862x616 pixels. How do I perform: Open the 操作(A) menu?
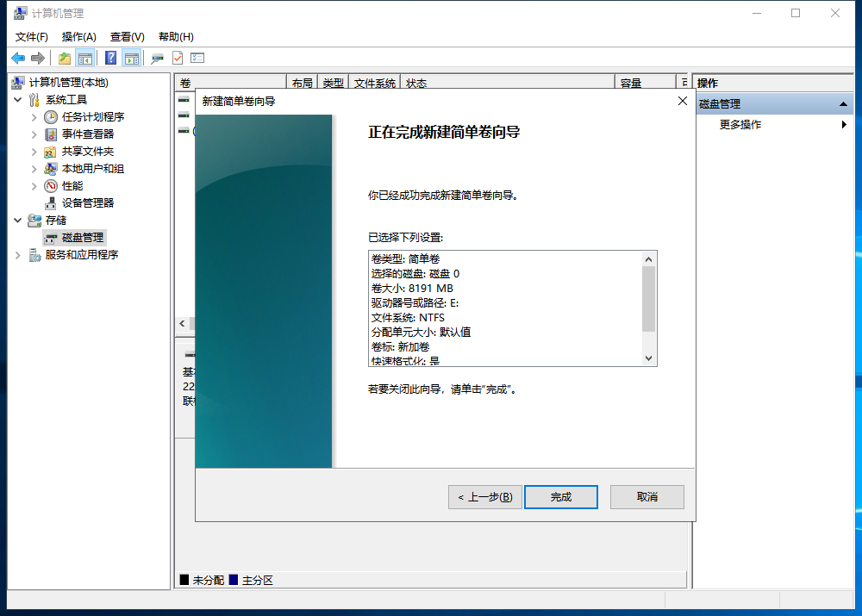pos(80,36)
